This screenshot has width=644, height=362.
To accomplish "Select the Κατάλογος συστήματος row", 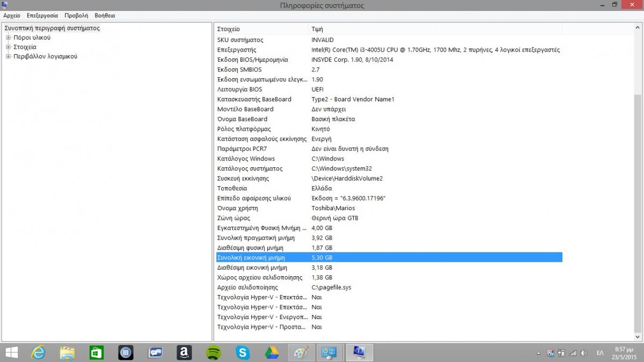I will click(389, 168).
